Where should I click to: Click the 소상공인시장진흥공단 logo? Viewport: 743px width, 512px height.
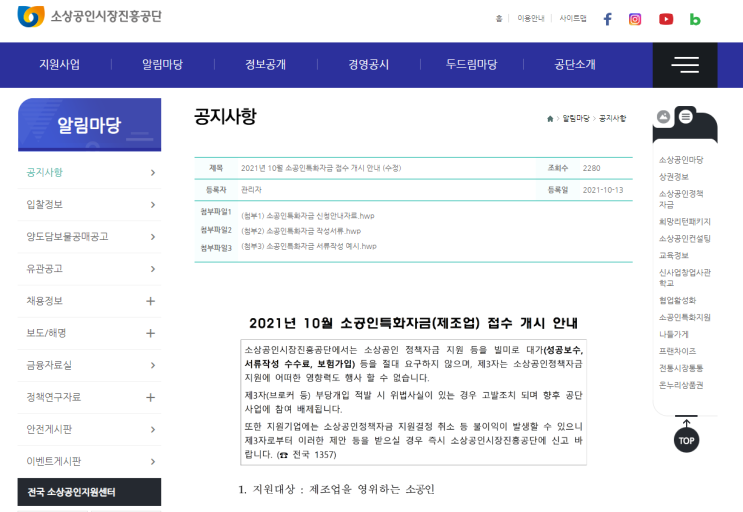90,16
